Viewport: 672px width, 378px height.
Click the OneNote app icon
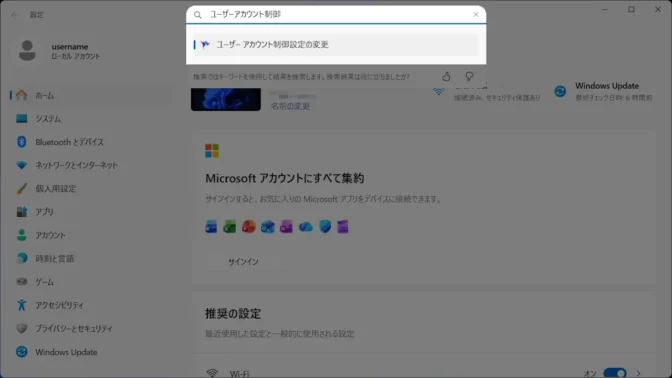(x=286, y=226)
